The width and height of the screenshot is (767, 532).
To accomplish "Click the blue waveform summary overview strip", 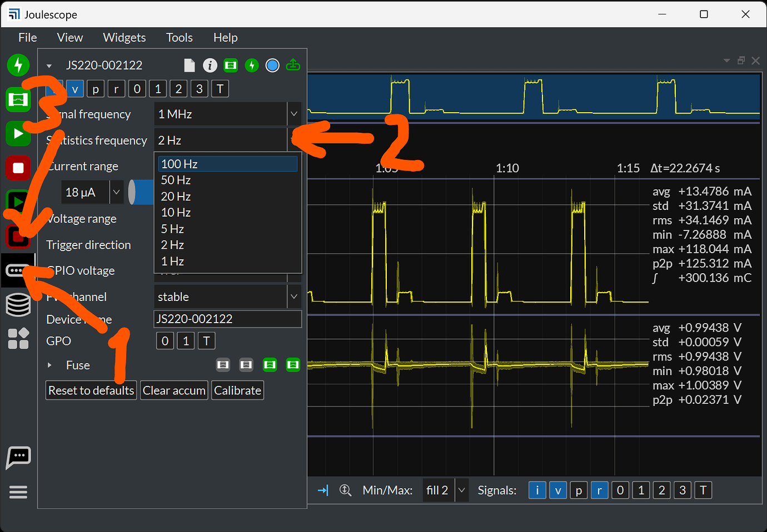I will (534, 97).
